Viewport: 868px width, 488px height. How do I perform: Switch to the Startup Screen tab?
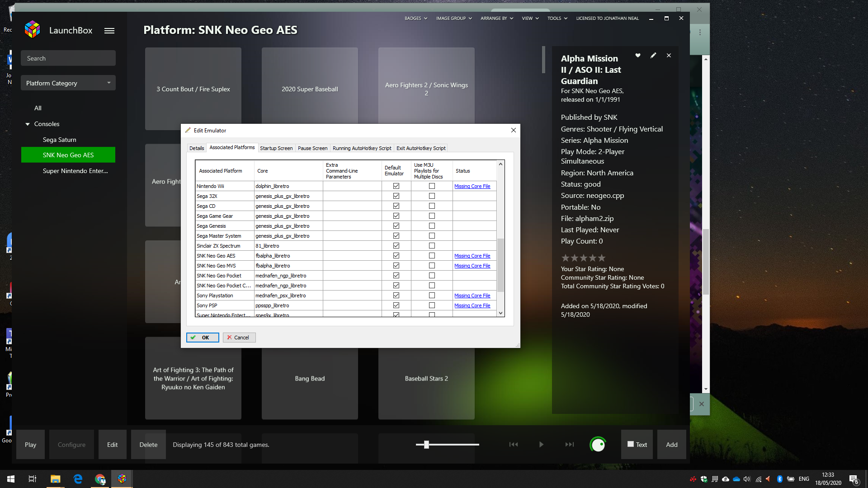[x=276, y=148]
